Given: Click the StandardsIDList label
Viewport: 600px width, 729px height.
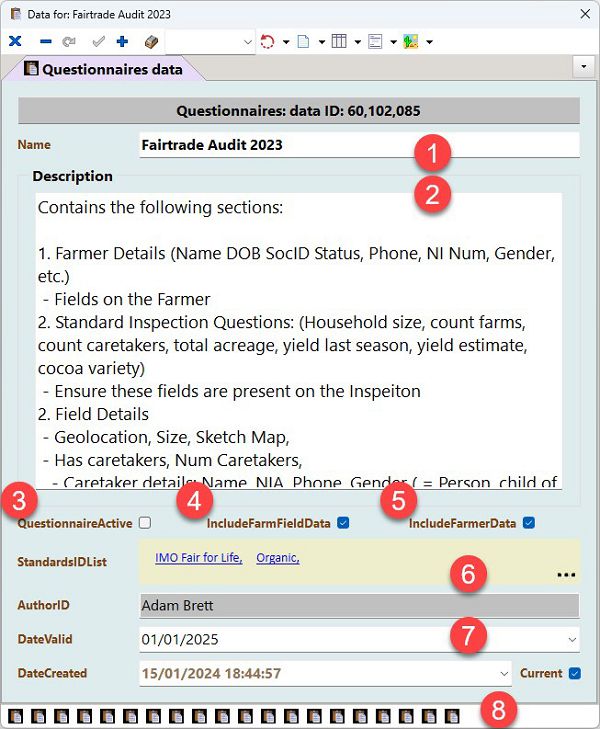Looking at the screenshot, I should (x=62, y=562).
